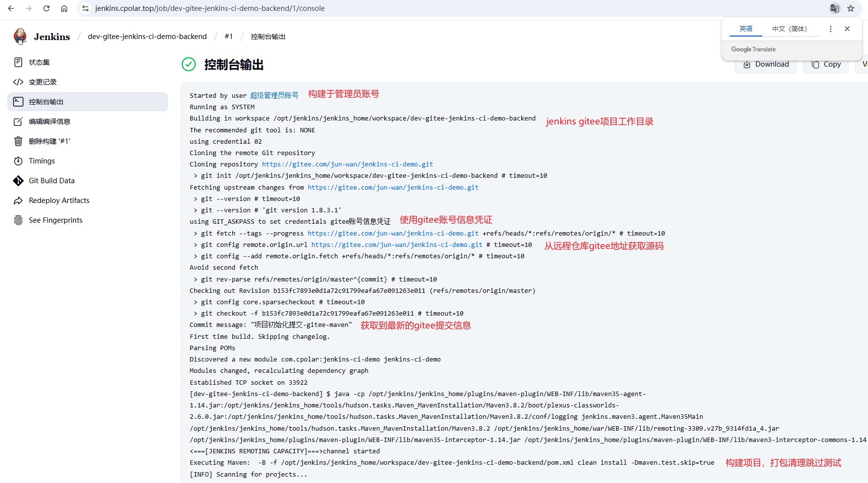Click the 删除构建 trash icon
The height and width of the screenshot is (483, 868).
point(18,141)
